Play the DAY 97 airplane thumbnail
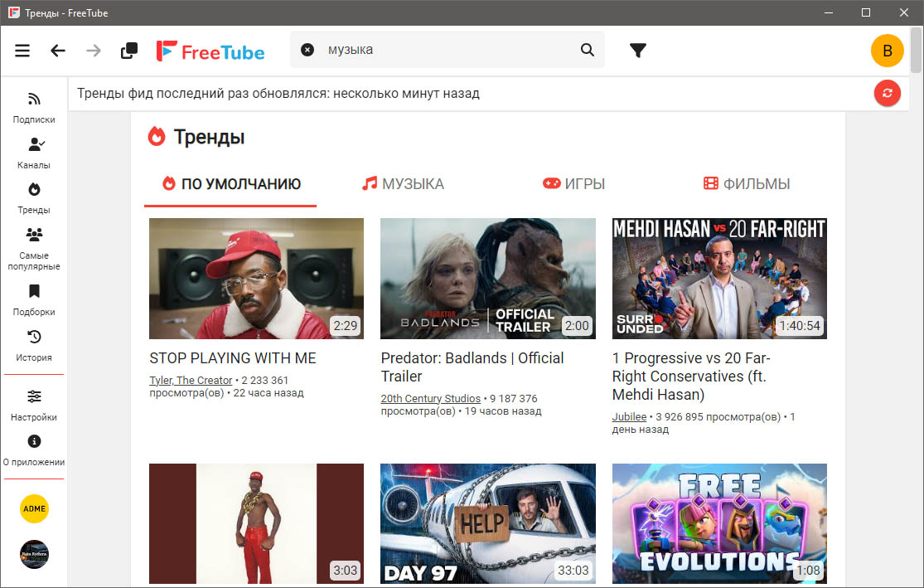 click(x=488, y=523)
